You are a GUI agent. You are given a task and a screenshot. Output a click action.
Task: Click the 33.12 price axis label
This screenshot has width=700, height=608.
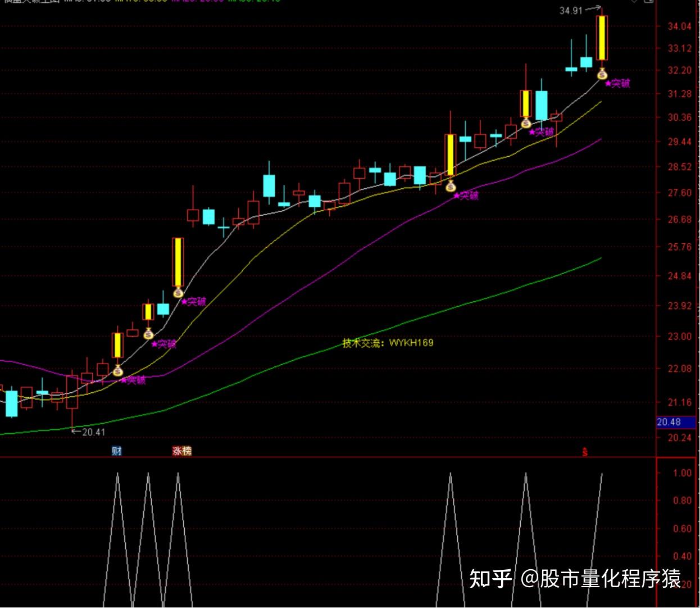pyautogui.click(x=679, y=49)
